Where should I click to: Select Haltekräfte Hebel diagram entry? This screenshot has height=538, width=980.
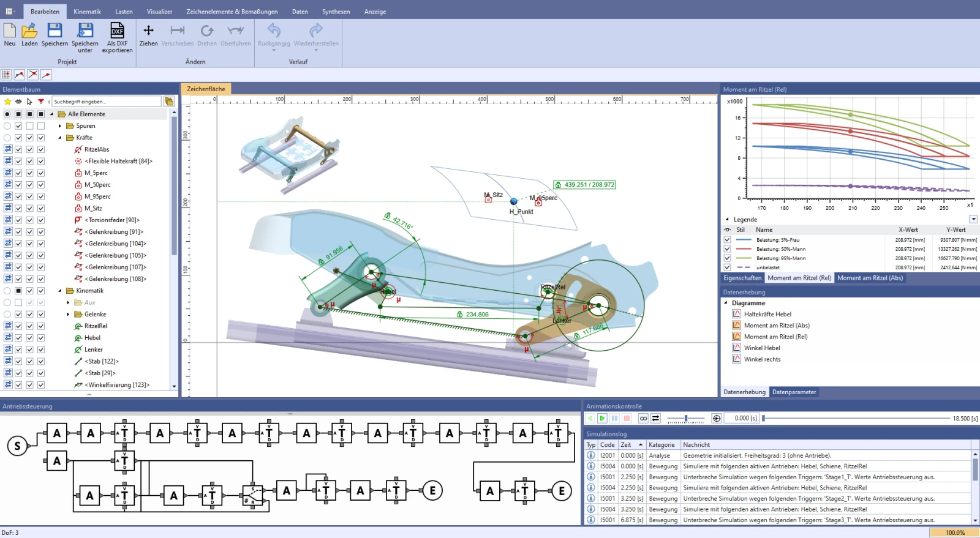tap(767, 314)
